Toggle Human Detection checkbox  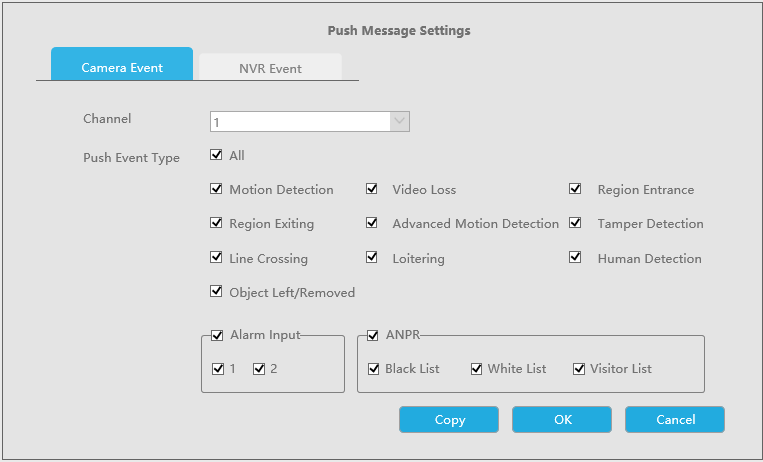point(575,258)
